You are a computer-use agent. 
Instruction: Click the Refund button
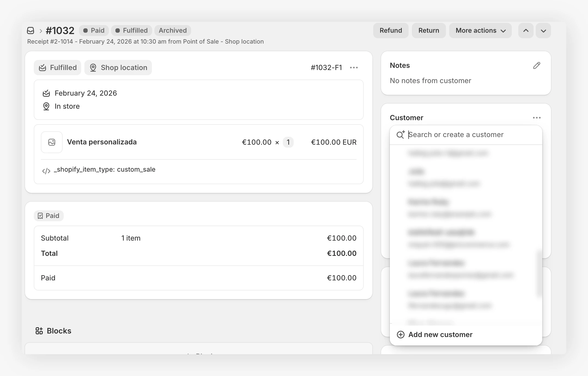point(391,31)
